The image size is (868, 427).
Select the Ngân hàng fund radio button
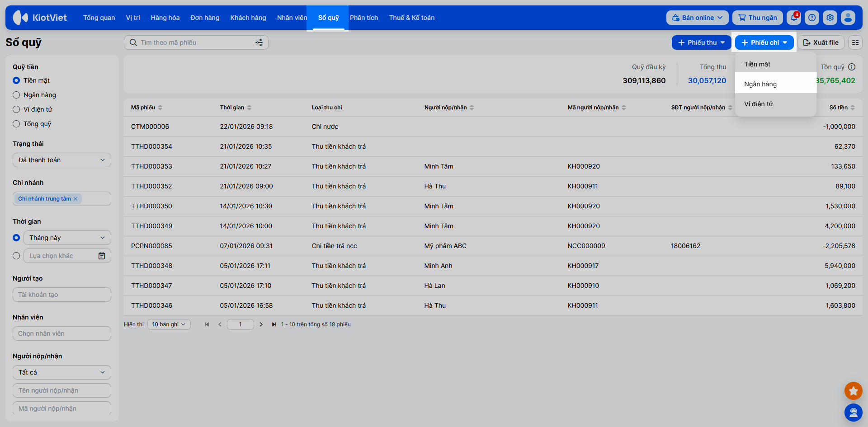pos(16,95)
